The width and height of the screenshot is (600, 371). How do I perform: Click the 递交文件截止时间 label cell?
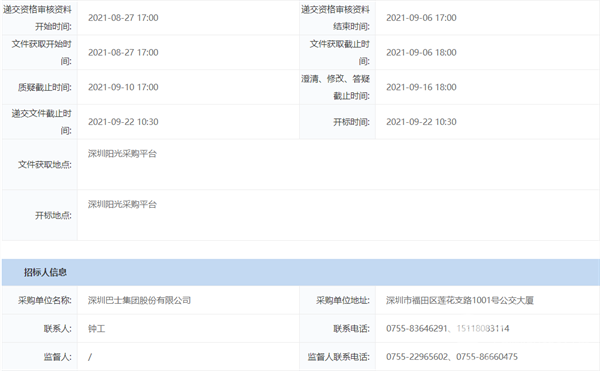coord(40,122)
